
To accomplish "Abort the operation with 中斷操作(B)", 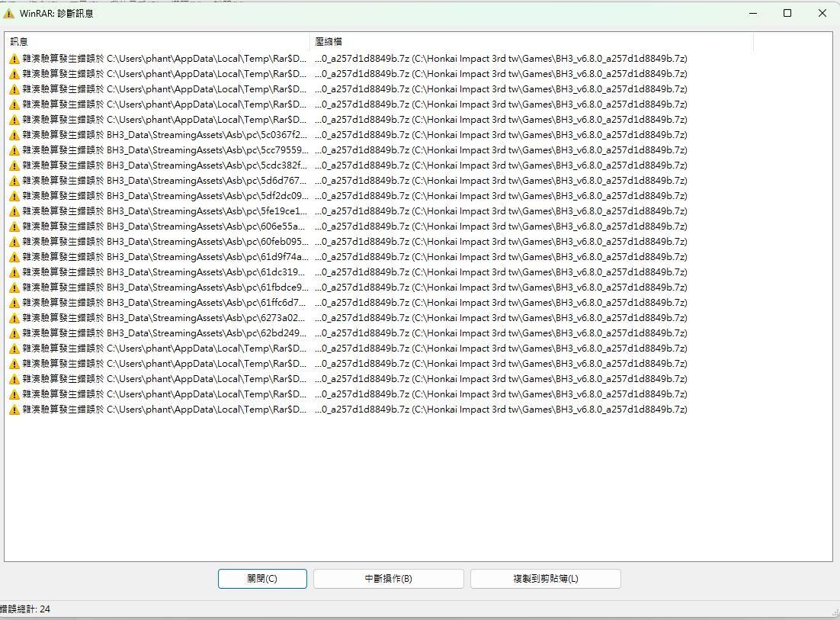I will click(x=388, y=579).
